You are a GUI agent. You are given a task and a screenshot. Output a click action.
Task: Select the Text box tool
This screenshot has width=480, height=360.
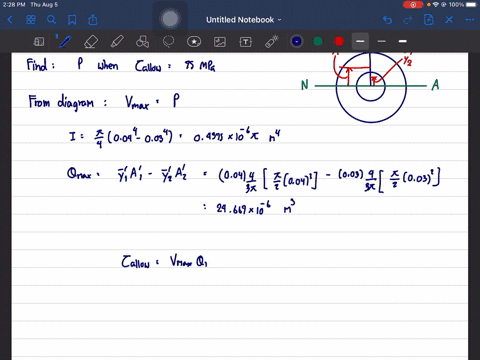246,42
